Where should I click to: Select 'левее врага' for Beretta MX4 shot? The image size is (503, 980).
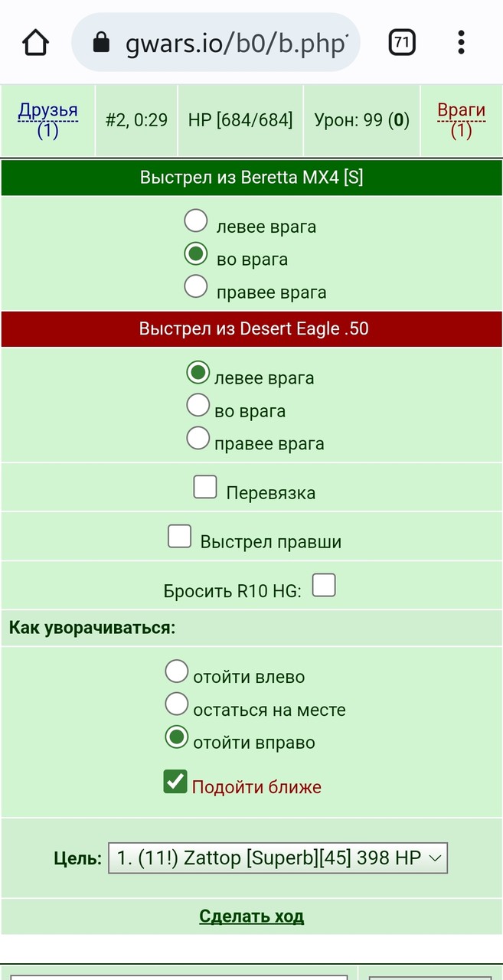pyautogui.click(x=196, y=220)
